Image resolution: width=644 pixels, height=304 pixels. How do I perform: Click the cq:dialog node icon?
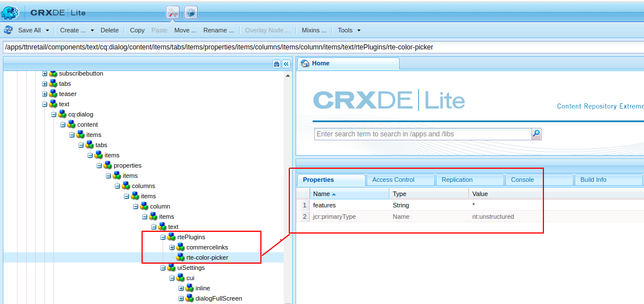pos(63,114)
